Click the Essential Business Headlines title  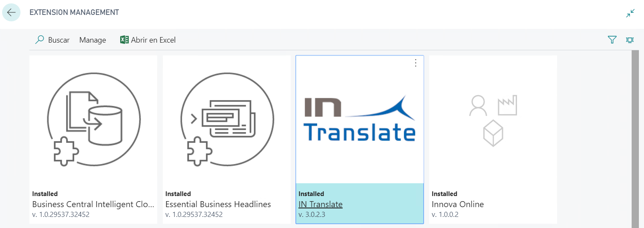[x=218, y=204]
